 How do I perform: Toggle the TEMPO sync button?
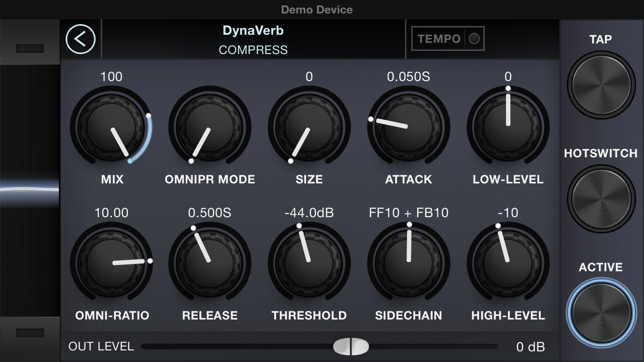448,39
